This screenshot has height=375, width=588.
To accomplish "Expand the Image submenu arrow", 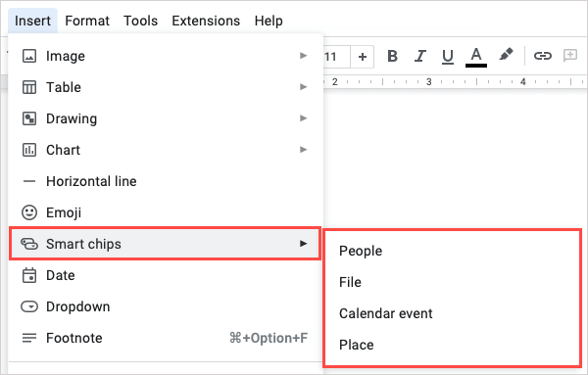I will click(x=303, y=56).
